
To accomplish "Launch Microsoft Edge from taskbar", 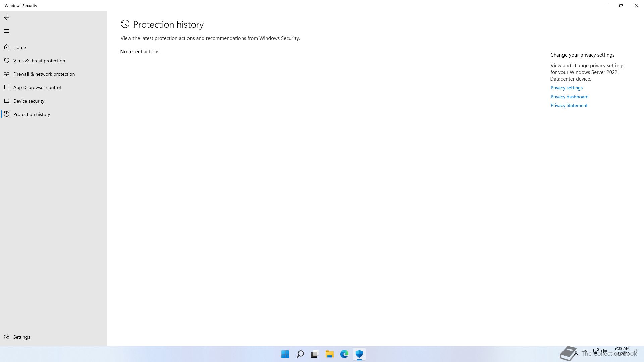I will pos(344,354).
